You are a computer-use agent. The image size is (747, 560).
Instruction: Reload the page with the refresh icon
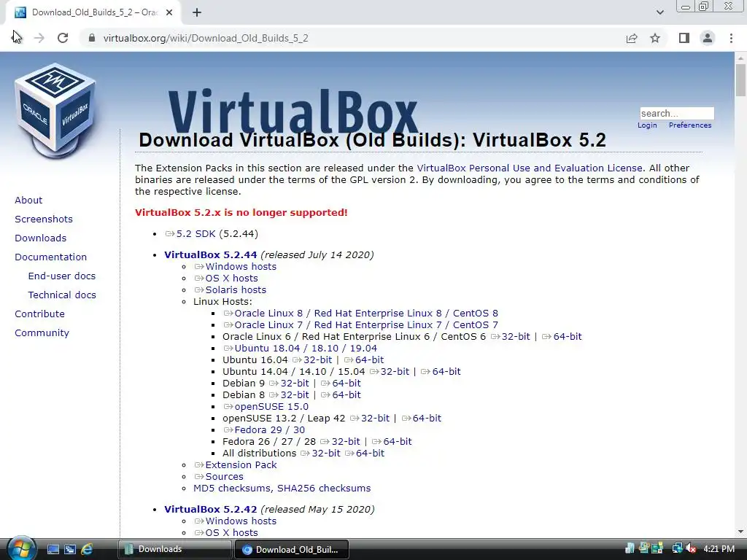point(63,38)
